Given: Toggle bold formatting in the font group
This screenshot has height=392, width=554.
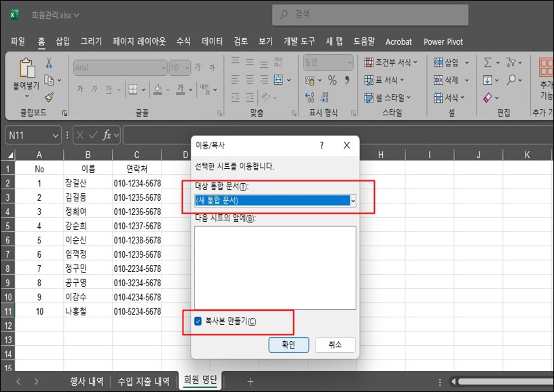Looking at the screenshot, I should coord(80,88).
